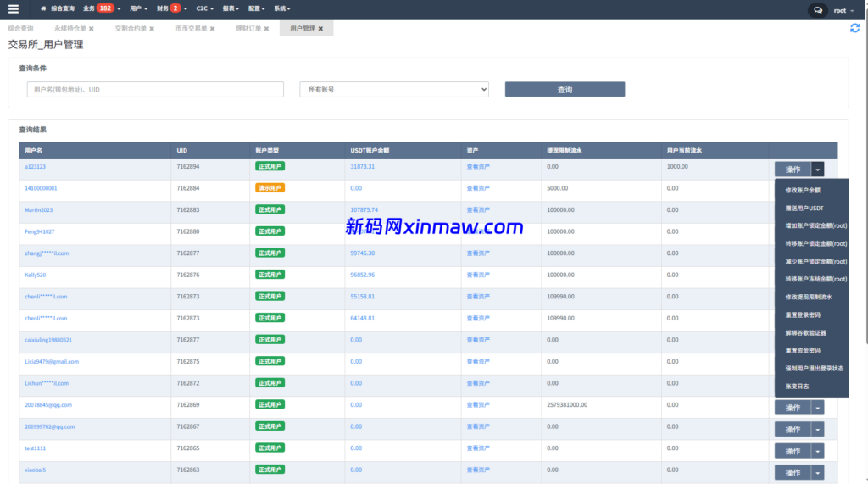Close the 用户管理 tab
The image size is (868, 484).
click(x=320, y=29)
